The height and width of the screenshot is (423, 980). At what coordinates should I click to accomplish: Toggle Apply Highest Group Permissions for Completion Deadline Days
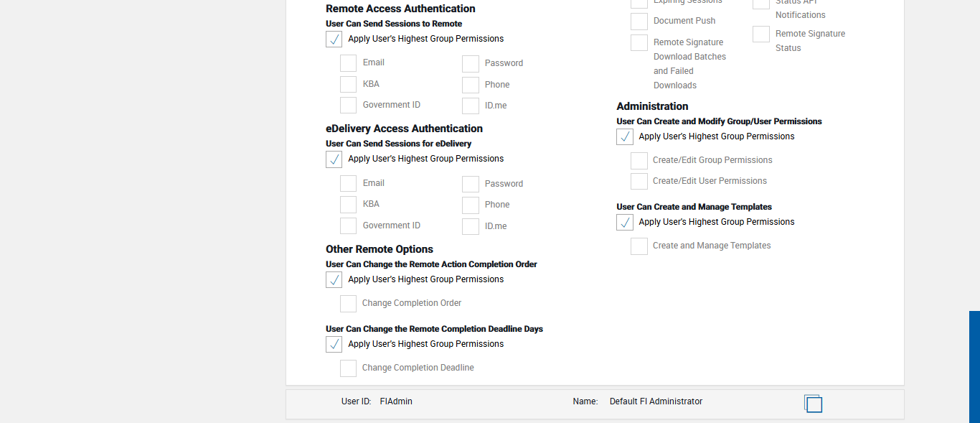[x=334, y=345]
